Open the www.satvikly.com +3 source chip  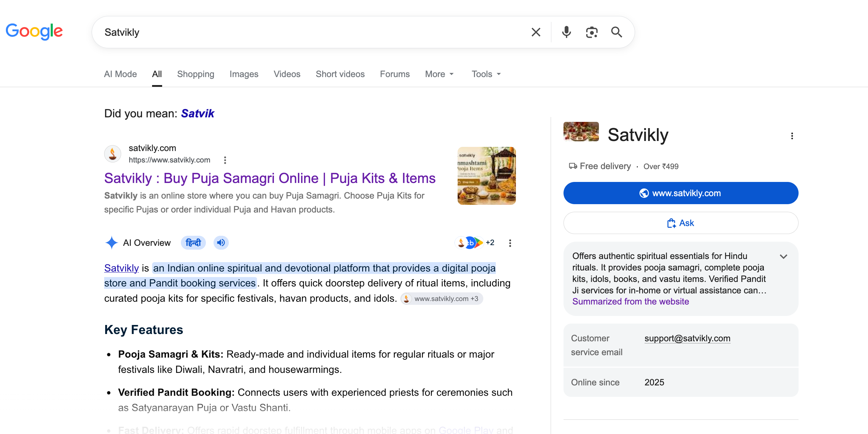[442, 299]
